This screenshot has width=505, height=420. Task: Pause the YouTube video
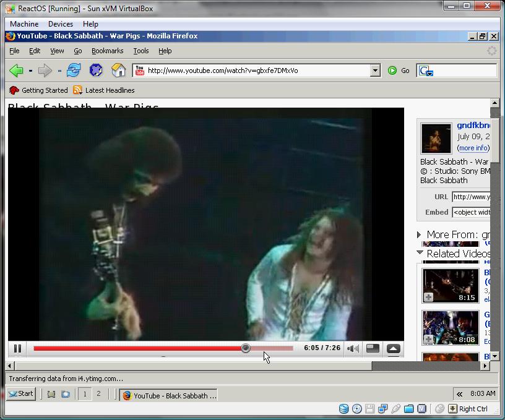17,349
